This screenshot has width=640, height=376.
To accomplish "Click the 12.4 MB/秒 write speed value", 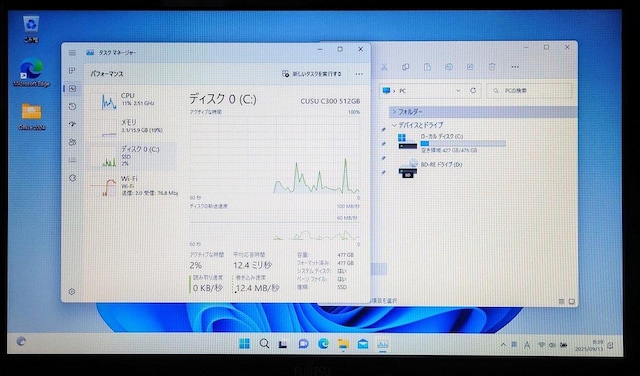I will 257,288.
